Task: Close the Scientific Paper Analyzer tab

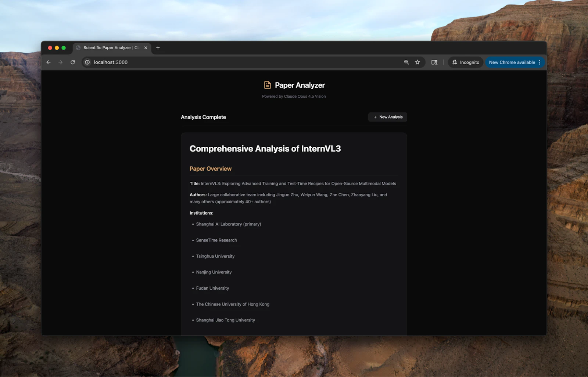Action: 146,48
